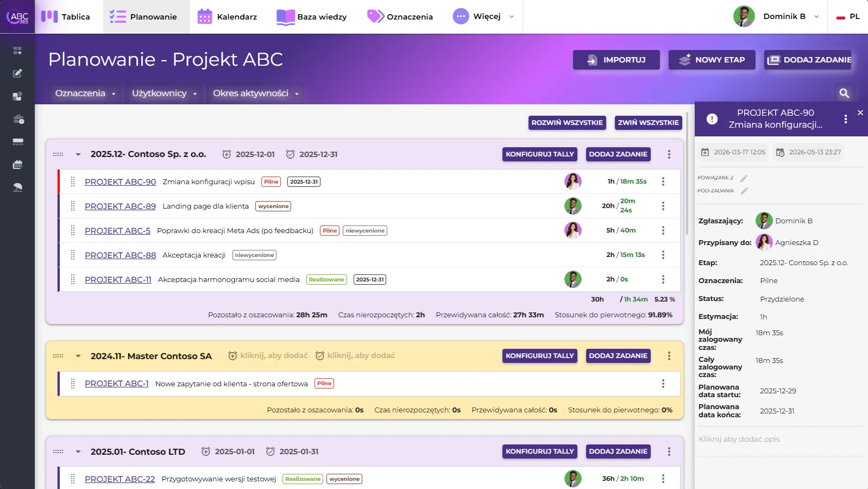
Task: Open the Użytkownicy filter dropdown
Action: click(x=164, y=93)
